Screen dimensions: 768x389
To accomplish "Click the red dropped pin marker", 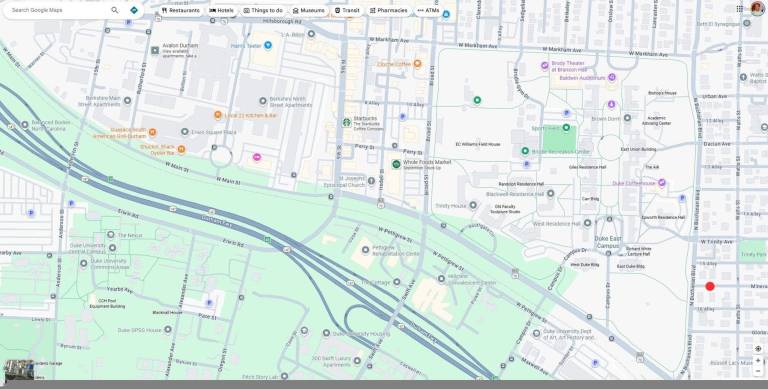I will [x=710, y=286].
